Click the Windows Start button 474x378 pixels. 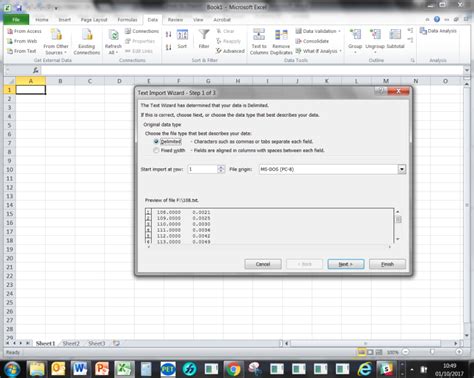[12, 369]
